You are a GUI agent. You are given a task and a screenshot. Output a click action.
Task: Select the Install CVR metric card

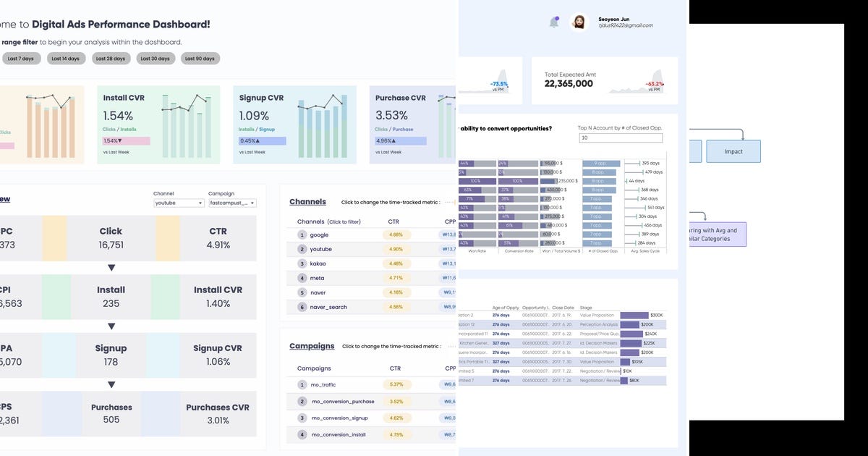pyautogui.click(x=158, y=125)
